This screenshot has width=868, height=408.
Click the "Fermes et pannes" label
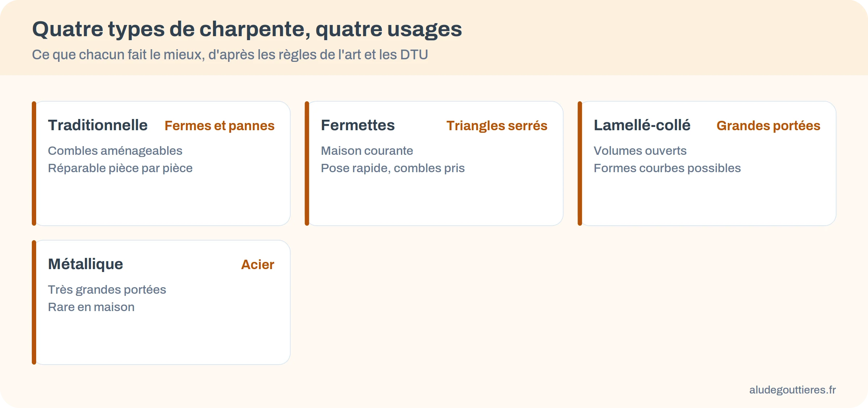(x=220, y=126)
